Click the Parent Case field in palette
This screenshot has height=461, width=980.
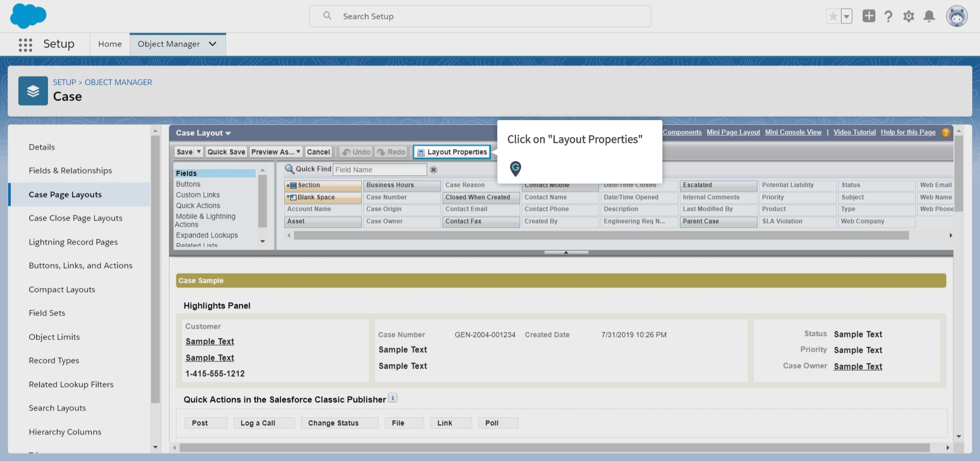718,222
